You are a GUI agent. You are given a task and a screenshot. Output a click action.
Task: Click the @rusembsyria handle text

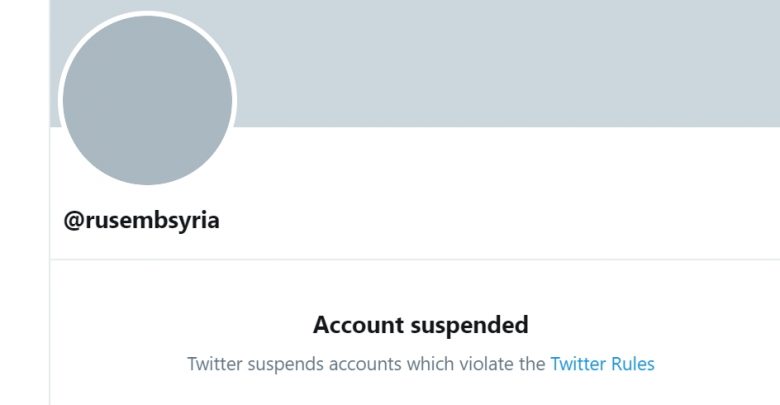(x=141, y=221)
